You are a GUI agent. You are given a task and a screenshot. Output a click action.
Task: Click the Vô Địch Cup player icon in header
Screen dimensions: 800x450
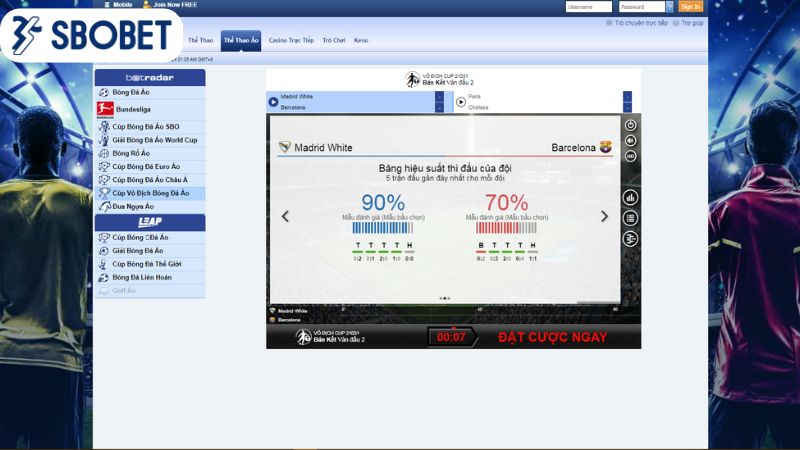pyautogui.click(x=412, y=80)
